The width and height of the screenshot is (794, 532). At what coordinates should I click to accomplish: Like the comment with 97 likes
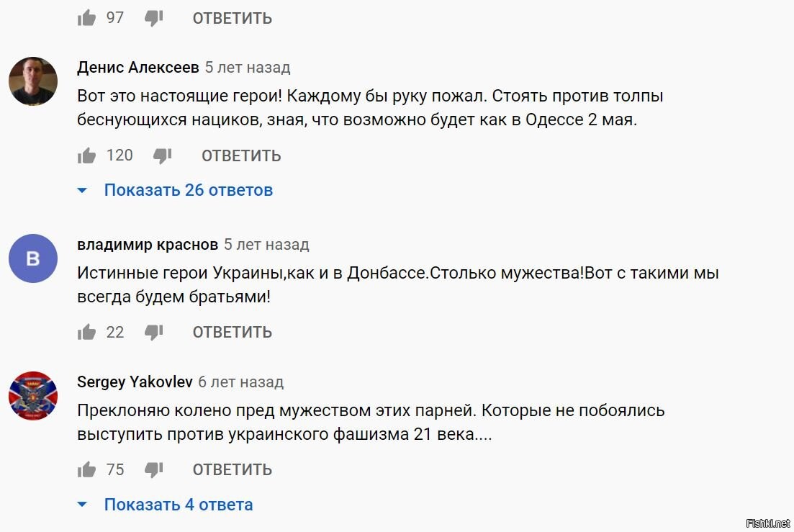(x=86, y=18)
